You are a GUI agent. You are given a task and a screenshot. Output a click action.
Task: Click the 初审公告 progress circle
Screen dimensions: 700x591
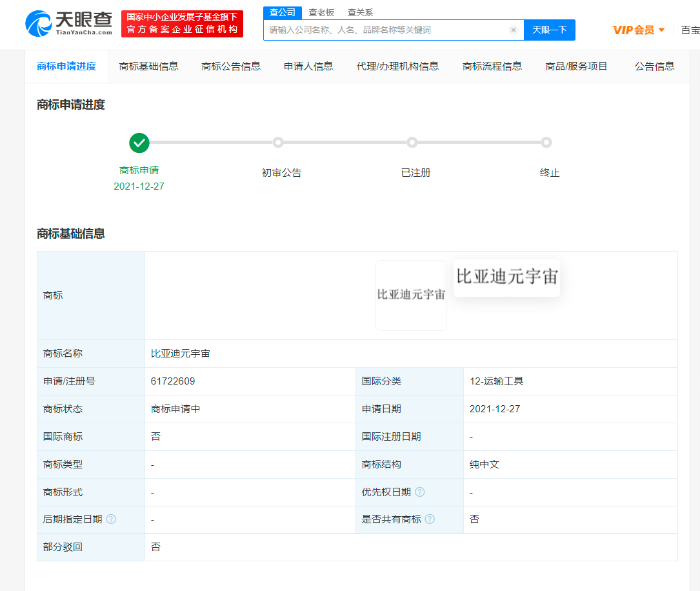pos(278,143)
